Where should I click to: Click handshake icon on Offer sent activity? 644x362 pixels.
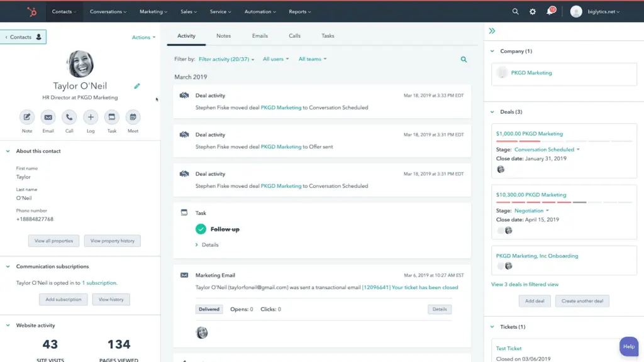coord(184,134)
